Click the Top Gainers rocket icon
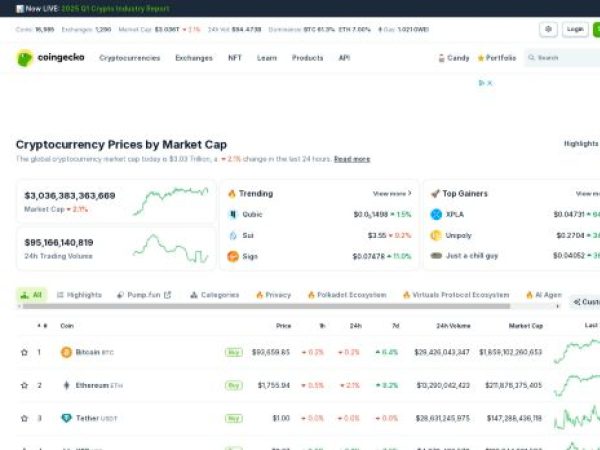This screenshot has height=450, width=600. pyautogui.click(x=435, y=194)
